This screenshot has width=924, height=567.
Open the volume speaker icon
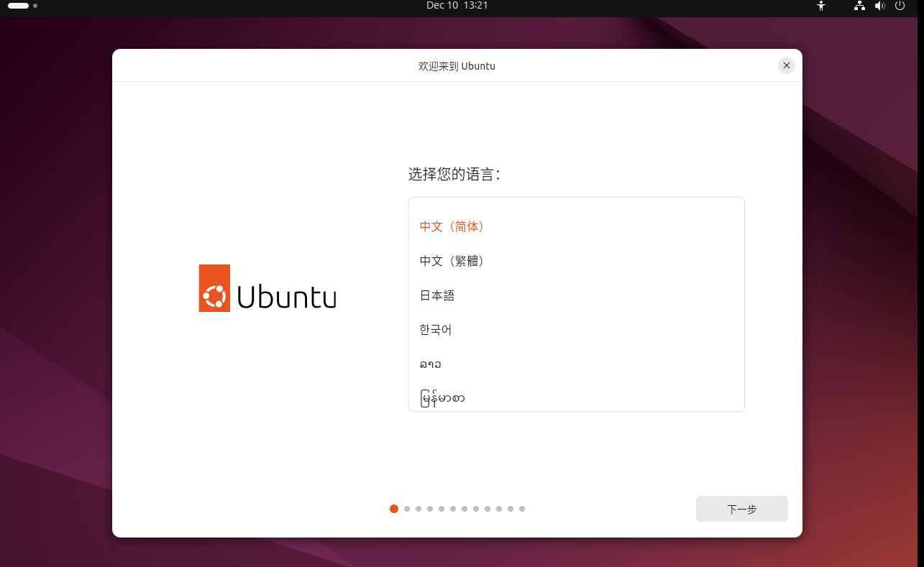[879, 6]
